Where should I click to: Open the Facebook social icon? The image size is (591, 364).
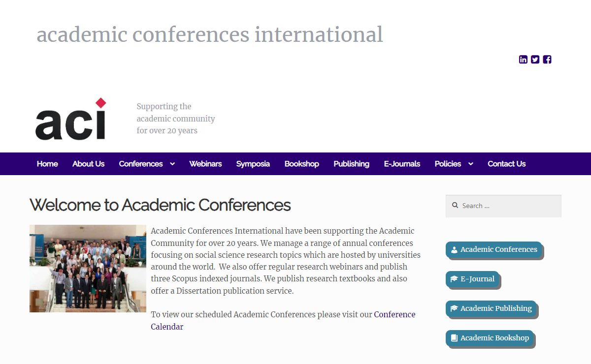click(x=547, y=60)
